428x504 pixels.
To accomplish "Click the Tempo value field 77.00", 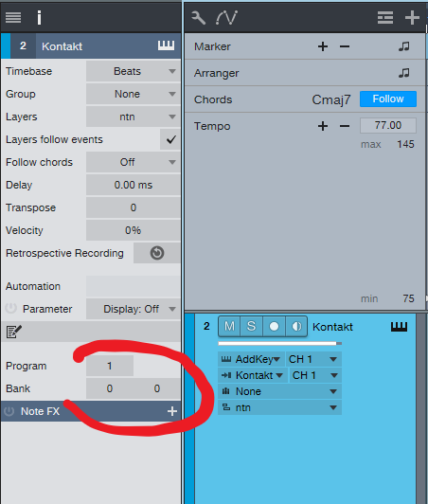I will coord(388,125).
